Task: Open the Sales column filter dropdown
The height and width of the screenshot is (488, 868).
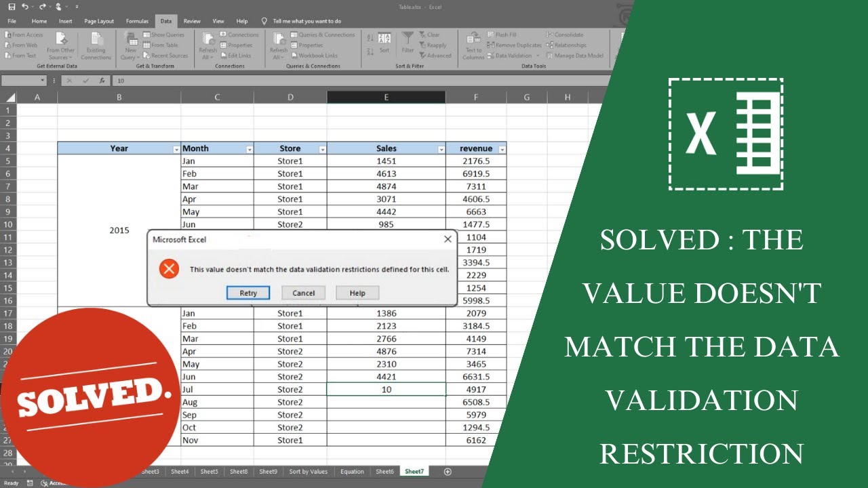Action: (441, 149)
